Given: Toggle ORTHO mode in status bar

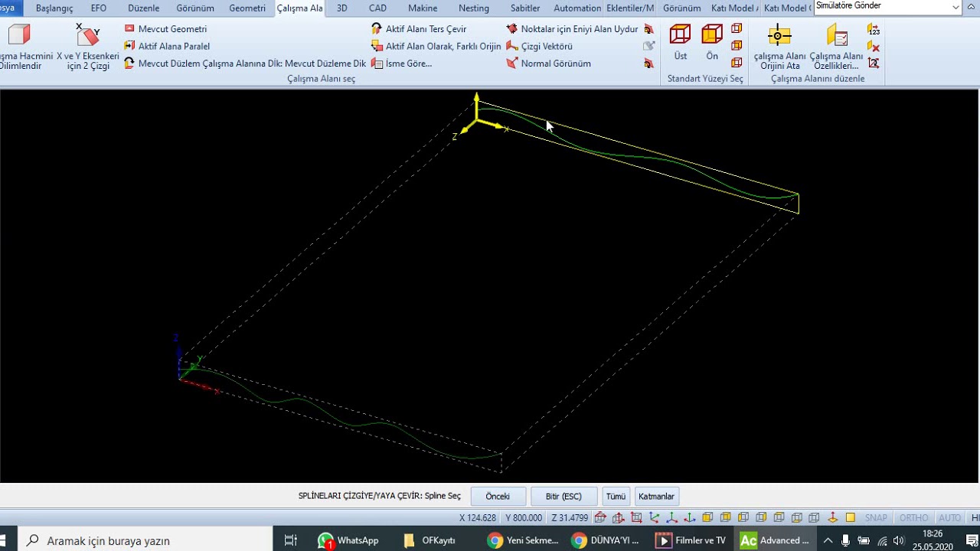Looking at the screenshot, I should (914, 518).
